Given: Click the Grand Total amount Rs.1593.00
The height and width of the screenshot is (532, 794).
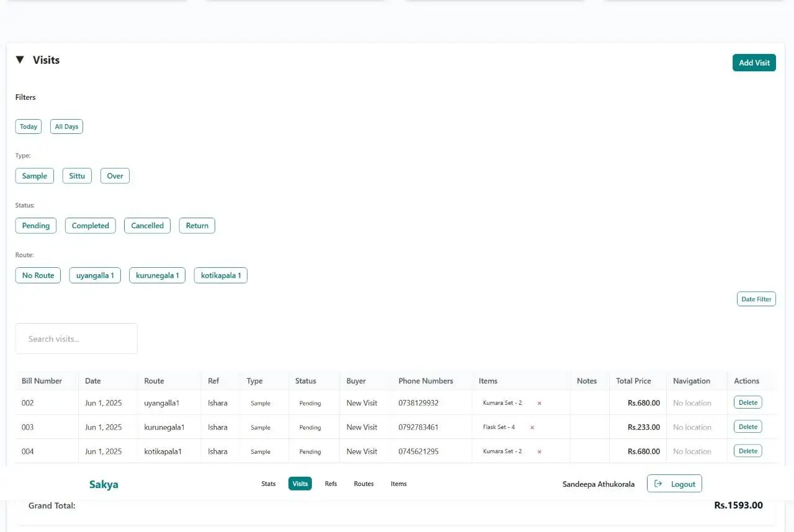Looking at the screenshot, I should click(738, 505).
